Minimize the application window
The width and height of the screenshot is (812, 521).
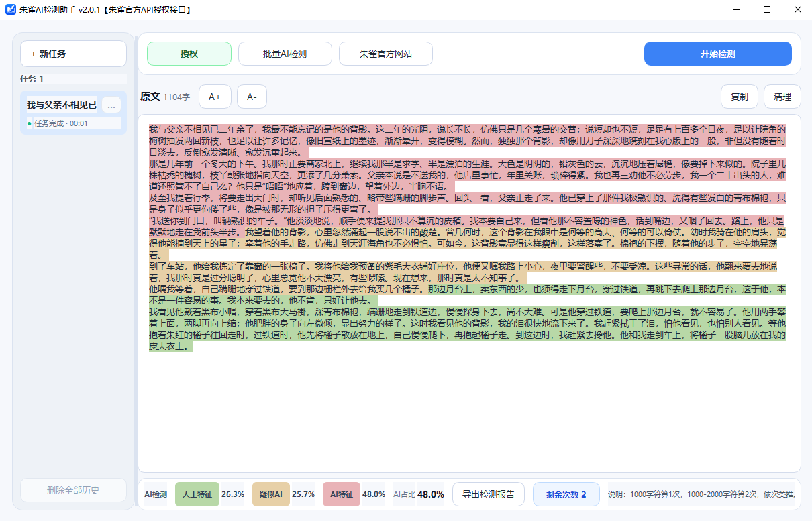click(x=736, y=10)
